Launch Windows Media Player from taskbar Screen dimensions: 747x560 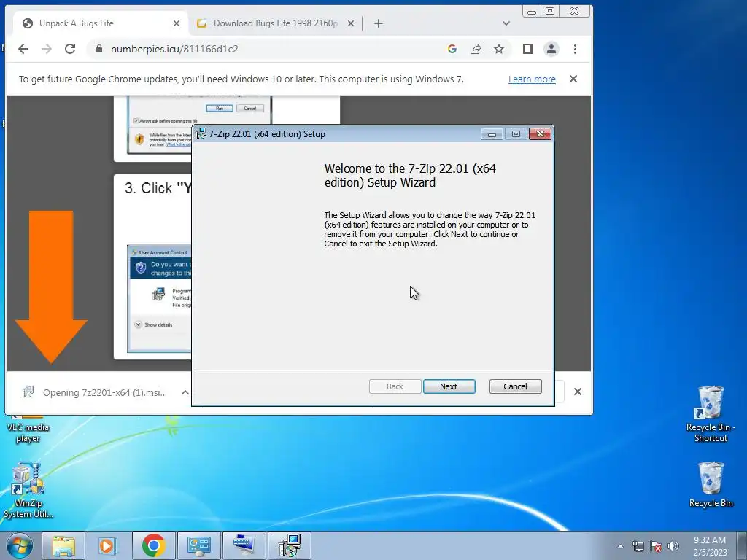click(108, 545)
